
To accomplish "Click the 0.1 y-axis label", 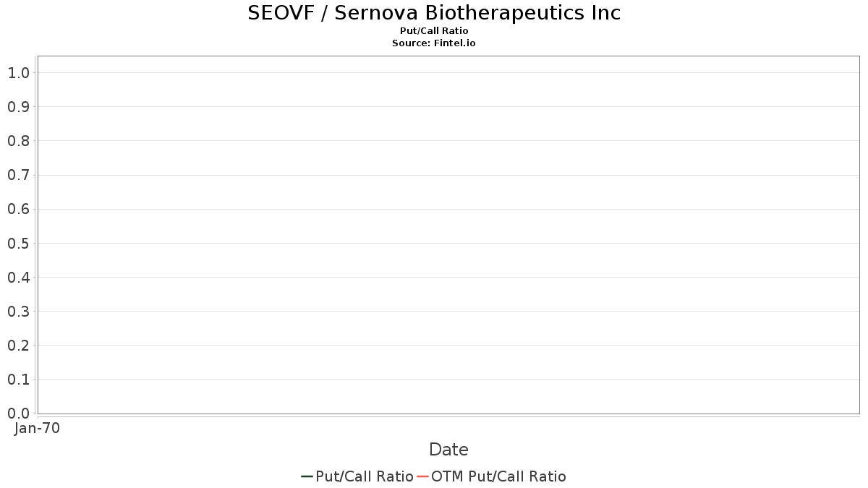I will tap(18, 380).
